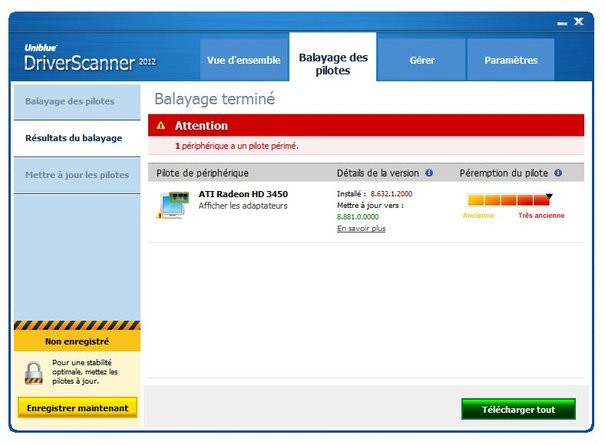Click the Uniblue DriverScanner 2012 logo
The image size is (605, 445).
pos(90,58)
